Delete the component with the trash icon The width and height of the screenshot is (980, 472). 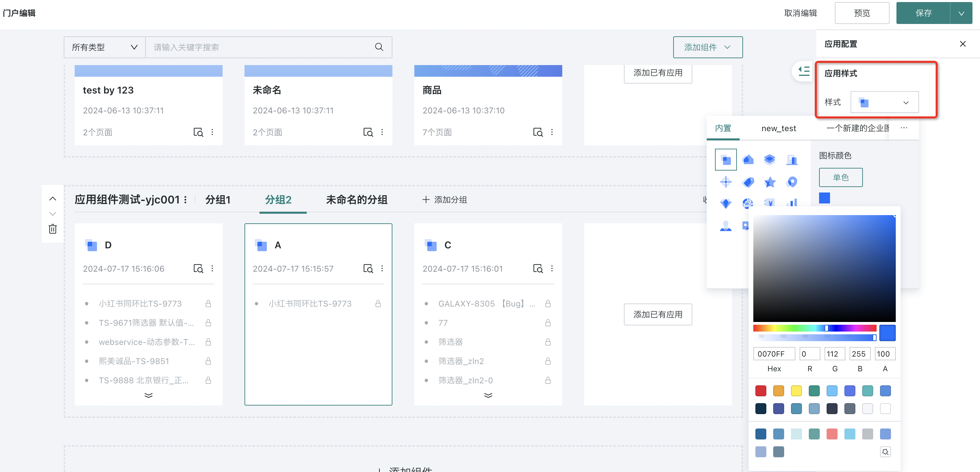[x=53, y=229]
